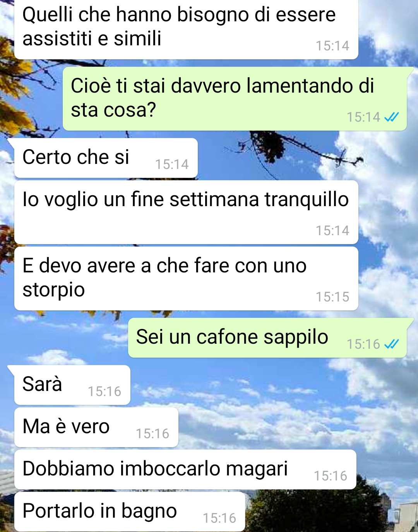
Task: Click the 15:16 timestamp on 'Portarlo in bagno'
Action: (219, 518)
